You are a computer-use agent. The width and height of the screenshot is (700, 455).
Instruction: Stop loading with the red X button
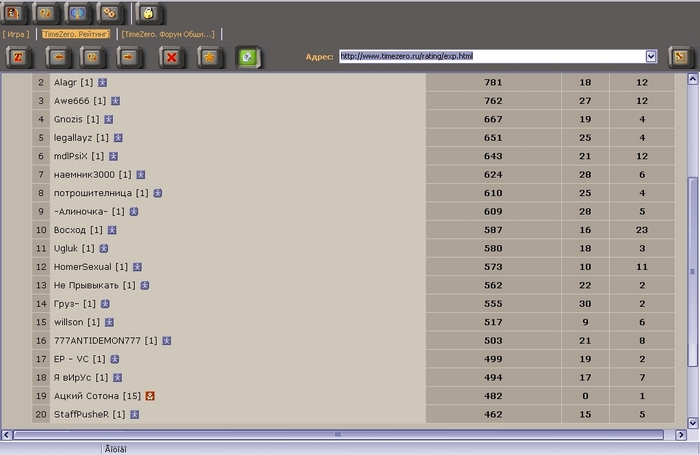pyautogui.click(x=171, y=57)
